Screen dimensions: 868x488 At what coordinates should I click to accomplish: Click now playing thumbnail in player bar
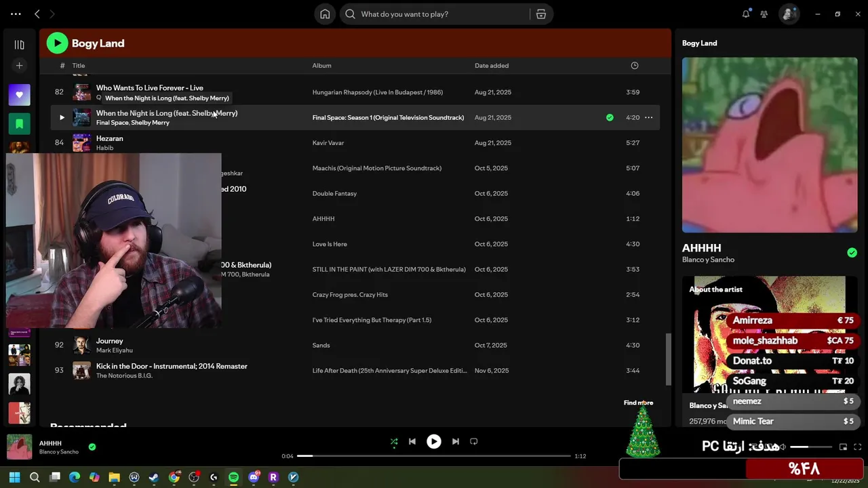click(19, 447)
